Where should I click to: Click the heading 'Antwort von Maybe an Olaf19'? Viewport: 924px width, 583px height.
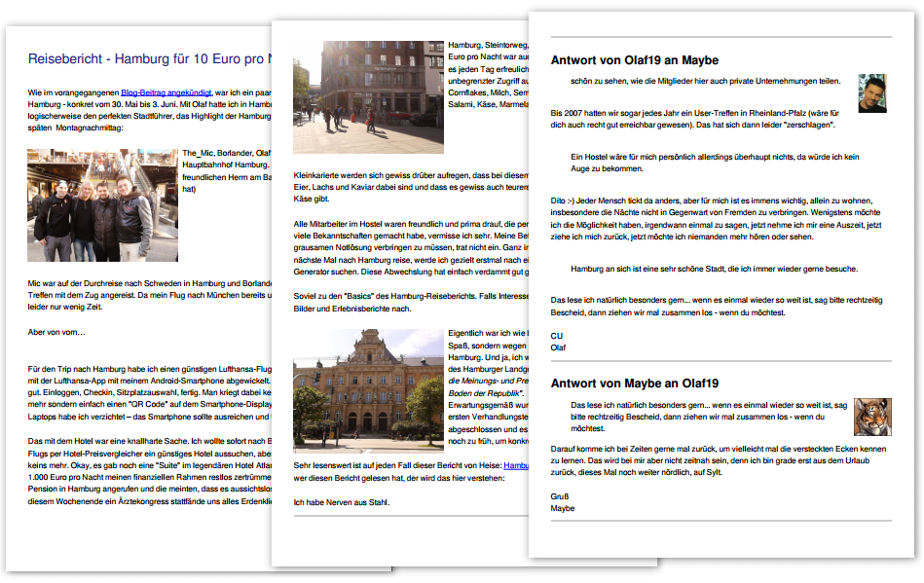pyautogui.click(x=635, y=383)
